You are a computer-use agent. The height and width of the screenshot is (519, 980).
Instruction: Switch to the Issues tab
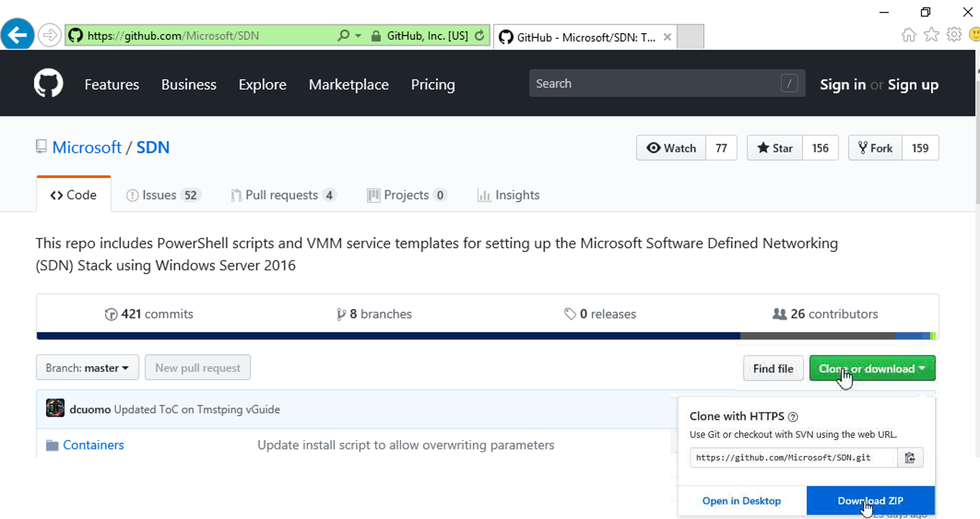click(x=163, y=195)
